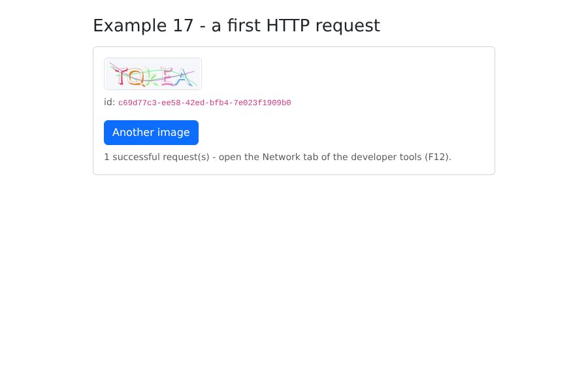
Task: Select the pink letter E in captcha
Action: [x=167, y=77]
